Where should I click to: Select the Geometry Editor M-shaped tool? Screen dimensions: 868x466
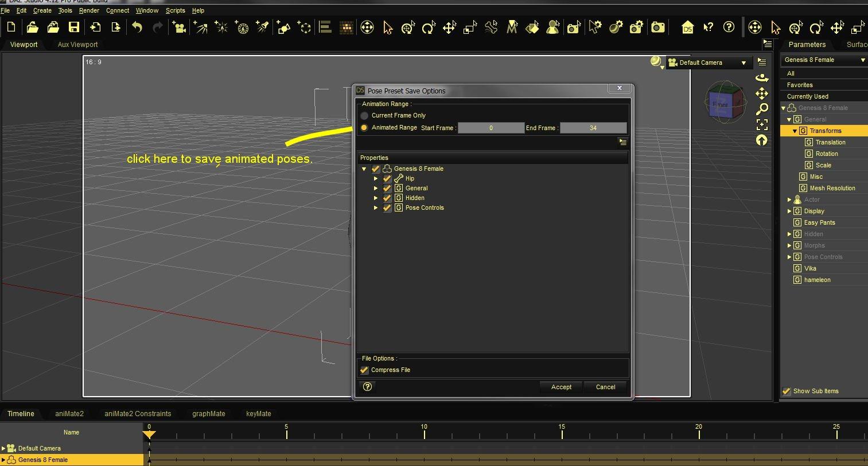coord(512,27)
